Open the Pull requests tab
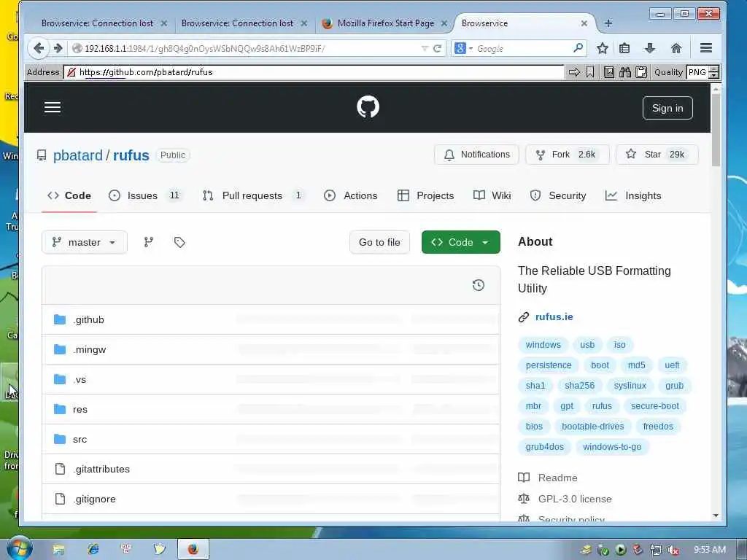The height and width of the screenshot is (560, 747). 255,195
